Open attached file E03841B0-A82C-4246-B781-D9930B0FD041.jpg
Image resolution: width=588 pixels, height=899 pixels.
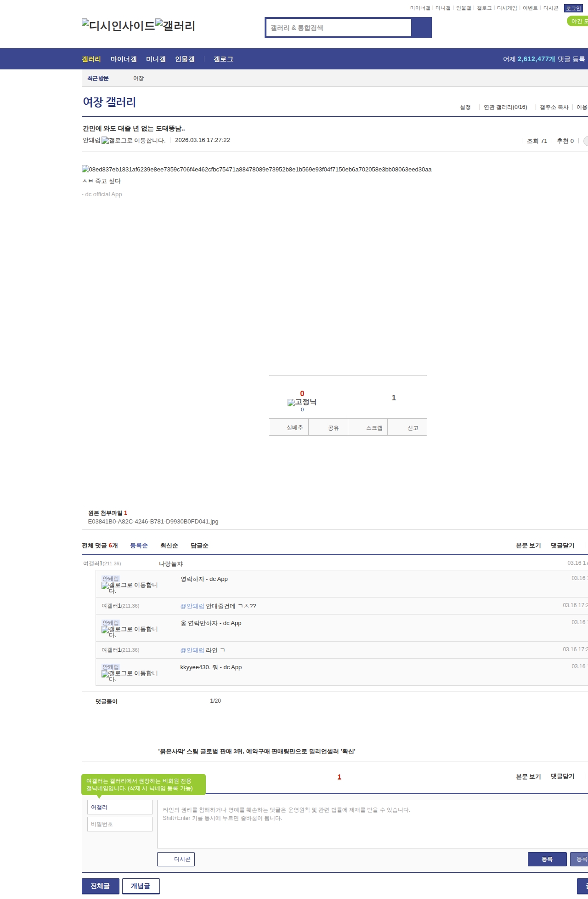point(153,522)
